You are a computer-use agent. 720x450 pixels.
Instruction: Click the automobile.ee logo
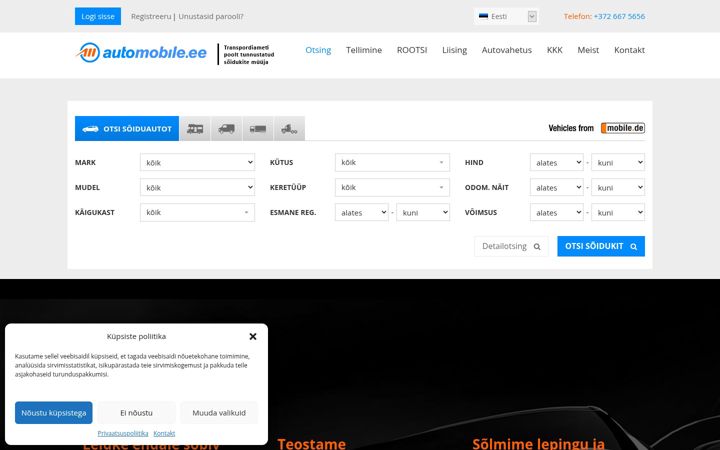141,53
